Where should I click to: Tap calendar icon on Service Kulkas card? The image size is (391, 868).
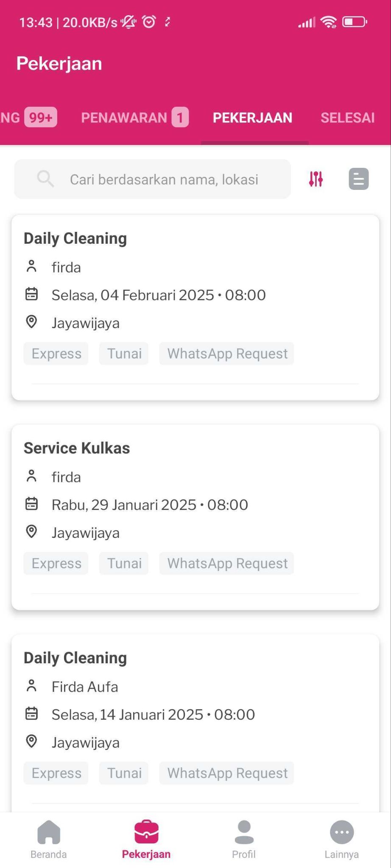[x=32, y=504]
